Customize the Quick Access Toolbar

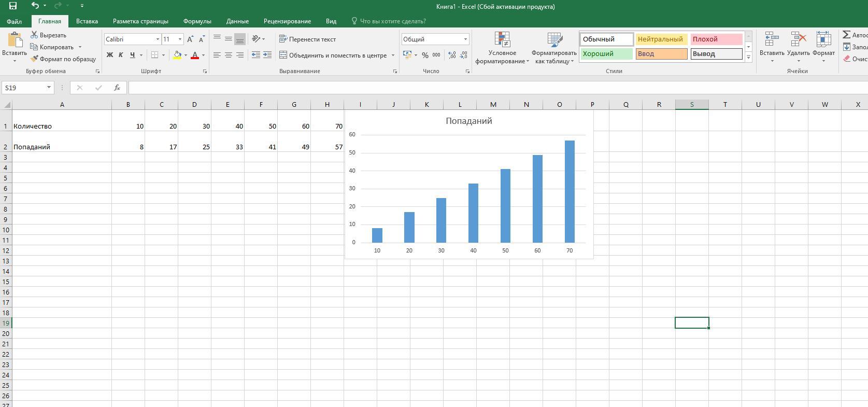82,6
